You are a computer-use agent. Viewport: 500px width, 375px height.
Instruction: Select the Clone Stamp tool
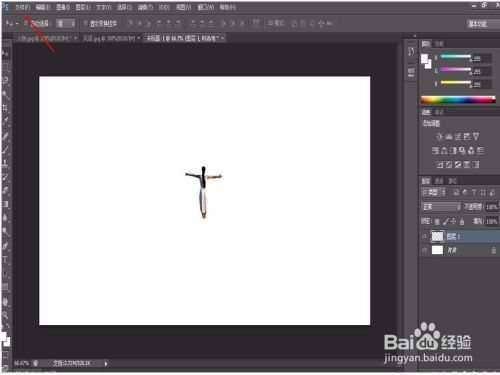6,163
